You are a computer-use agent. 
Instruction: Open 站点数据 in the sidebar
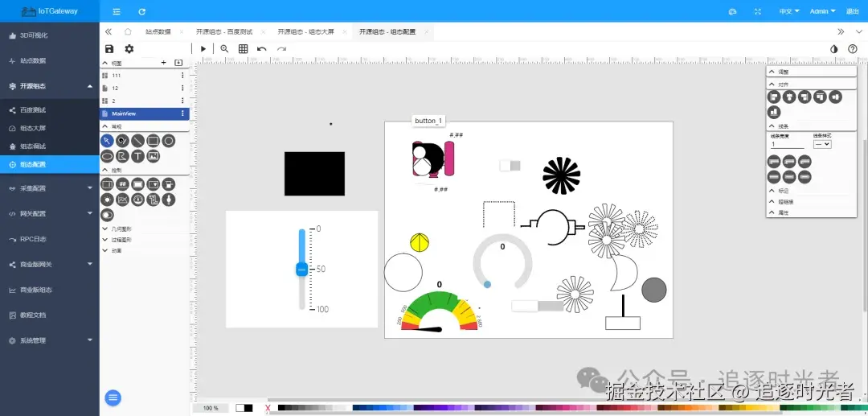pyautogui.click(x=50, y=61)
